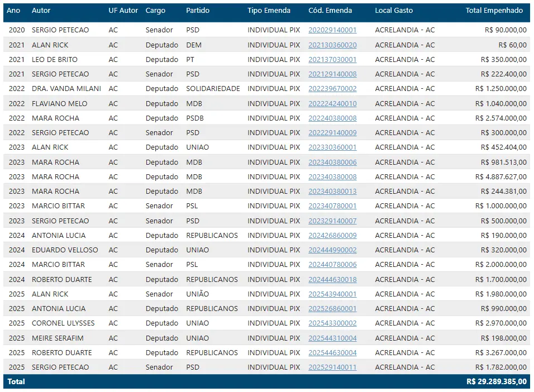Open Eduardo Velloso's emenda 202444990002
Viewport: 534px width, 392px height.
[x=332, y=250]
